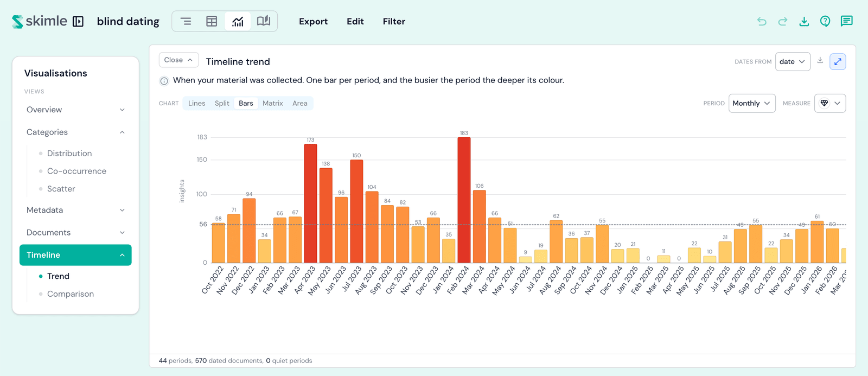Click the Mar 2024 bar labelled 106
The height and width of the screenshot is (376, 868).
[x=479, y=227]
